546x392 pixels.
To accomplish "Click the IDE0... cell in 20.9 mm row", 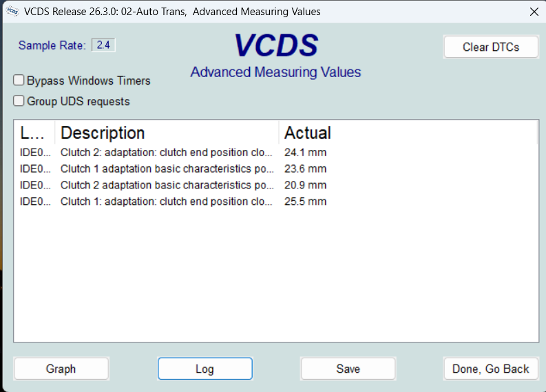I will 35,185.
